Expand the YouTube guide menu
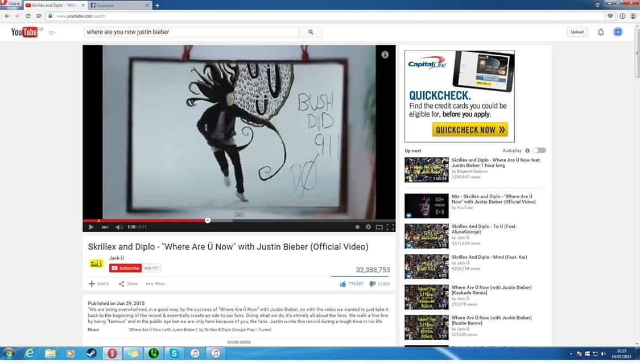 52,32
